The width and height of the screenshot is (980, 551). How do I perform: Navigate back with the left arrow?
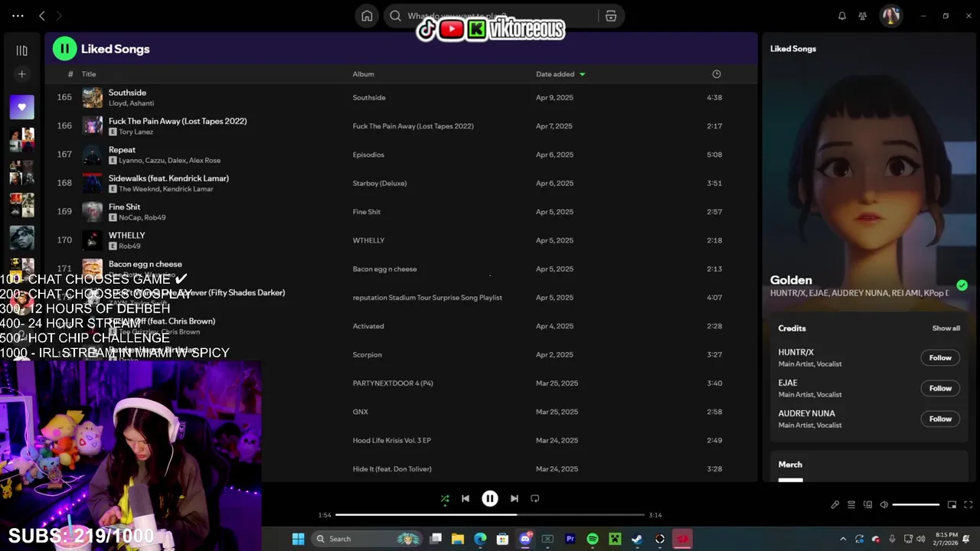point(42,15)
